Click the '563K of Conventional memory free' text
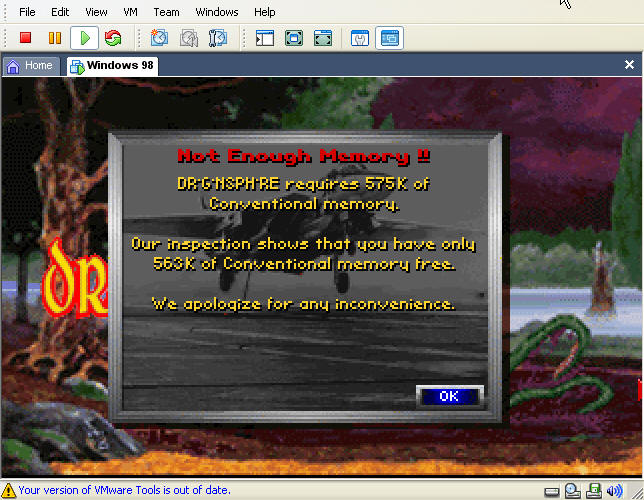This screenshot has width=644, height=500. (304, 264)
